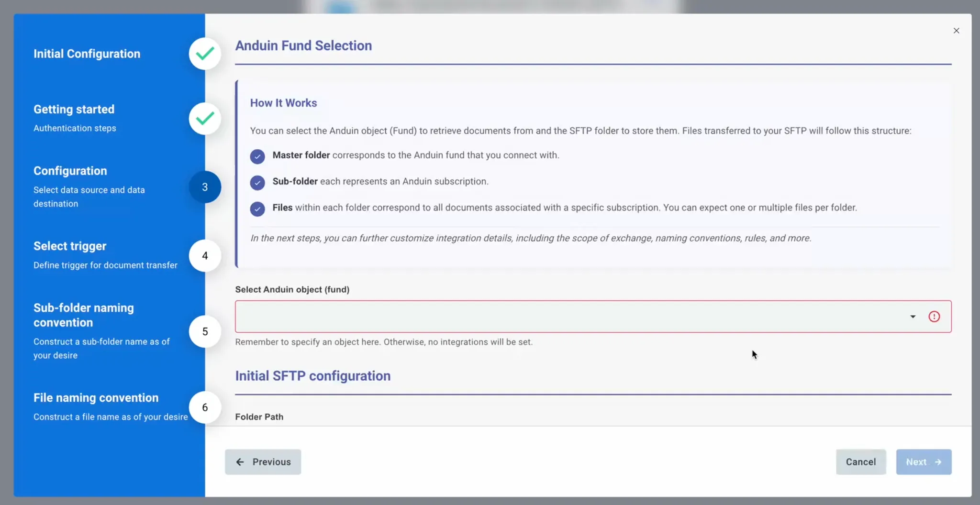Go to step 4 Select trigger circle

click(x=205, y=256)
